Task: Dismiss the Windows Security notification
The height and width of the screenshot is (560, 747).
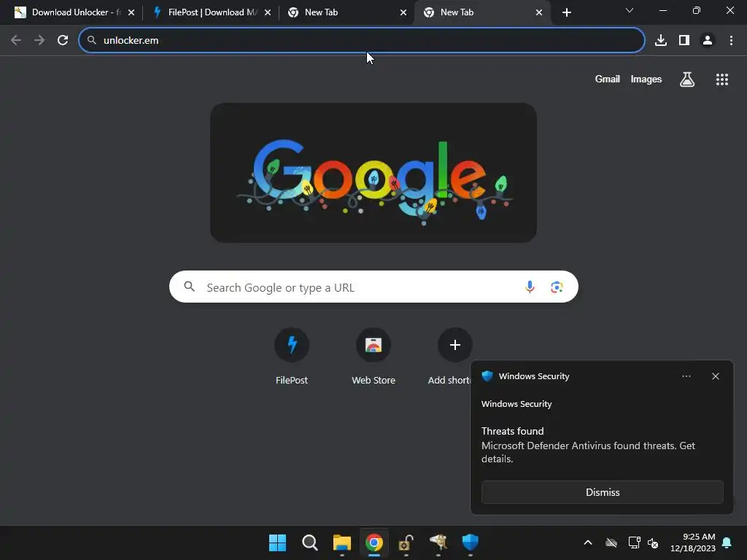Action: [x=602, y=492]
